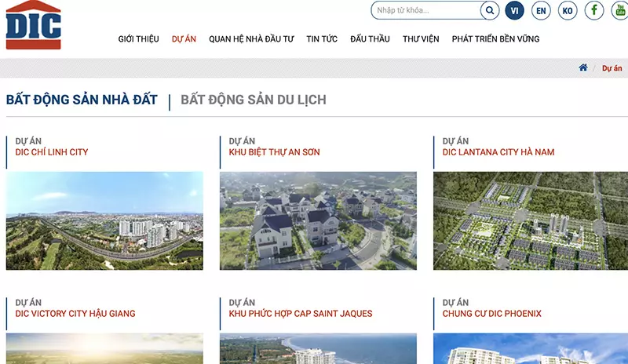
Task: Open DIC Lantana City Hà Nam link
Action: click(498, 152)
